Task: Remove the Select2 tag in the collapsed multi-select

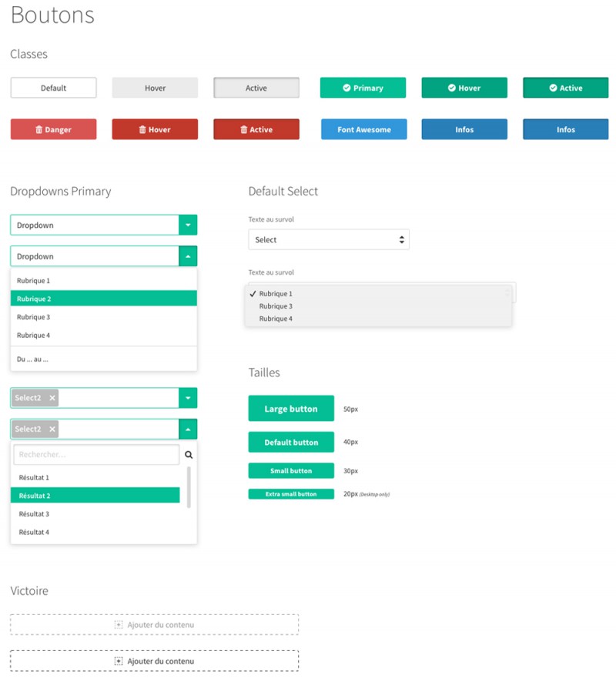Action: point(52,398)
